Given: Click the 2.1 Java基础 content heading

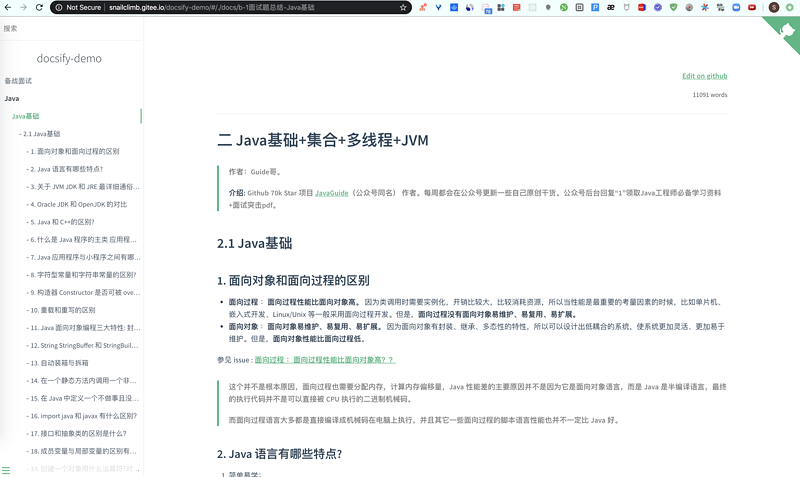Looking at the screenshot, I should [255, 243].
